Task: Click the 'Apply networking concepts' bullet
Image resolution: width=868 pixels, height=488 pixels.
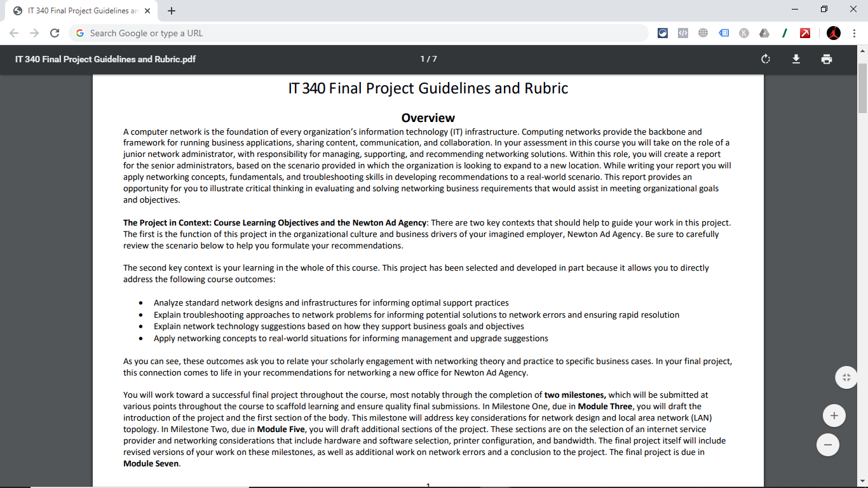Action: pos(351,338)
